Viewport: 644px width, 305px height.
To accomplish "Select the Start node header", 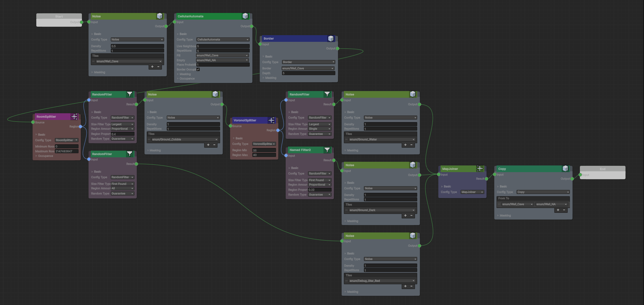I will click(x=59, y=16).
